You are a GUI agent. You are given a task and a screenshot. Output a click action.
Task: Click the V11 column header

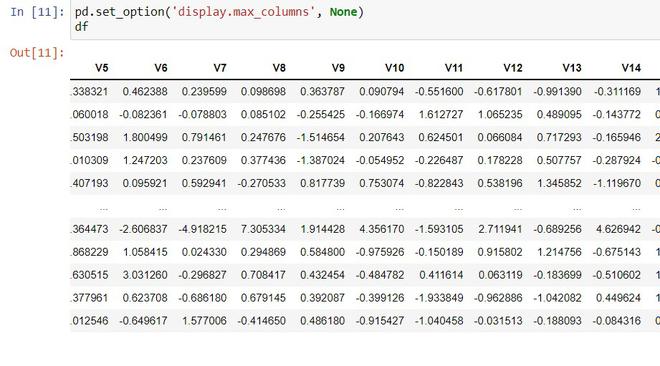pos(454,68)
